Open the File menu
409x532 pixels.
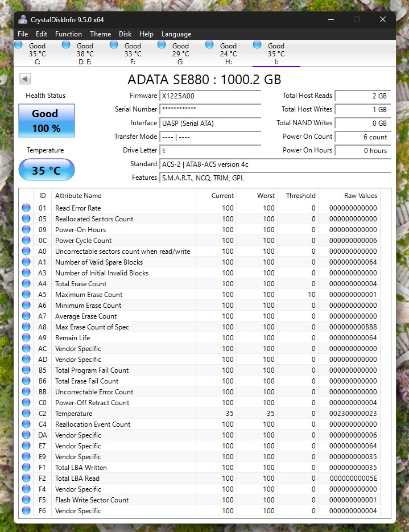pos(23,34)
